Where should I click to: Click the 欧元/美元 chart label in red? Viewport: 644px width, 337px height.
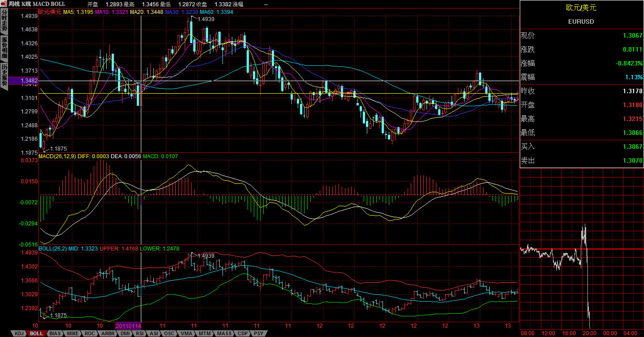pos(50,12)
